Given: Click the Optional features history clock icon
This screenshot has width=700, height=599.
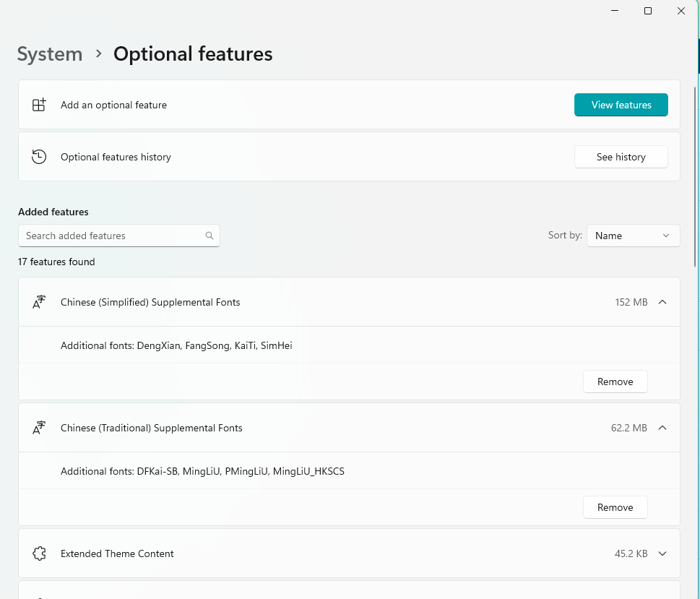Looking at the screenshot, I should (39, 157).
